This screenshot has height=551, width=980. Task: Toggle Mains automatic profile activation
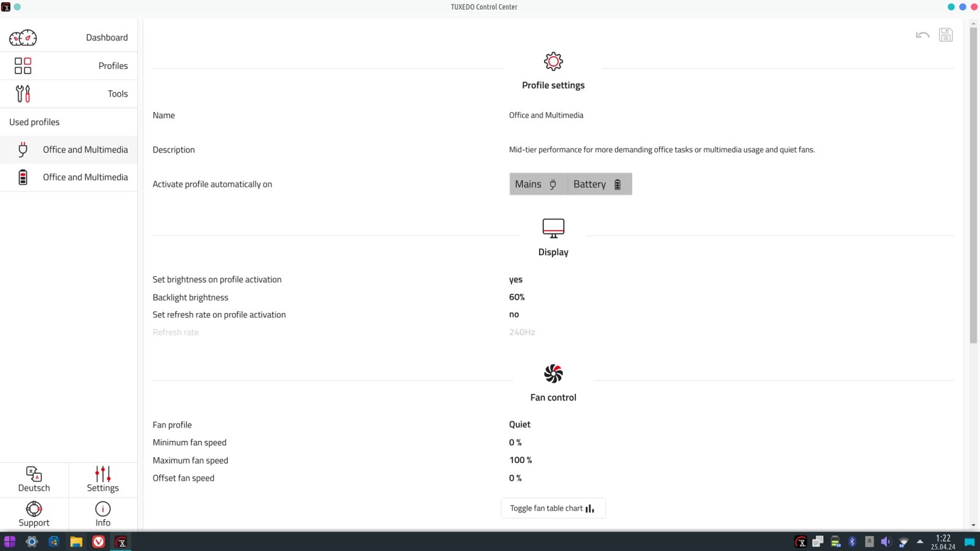point(538,184)
